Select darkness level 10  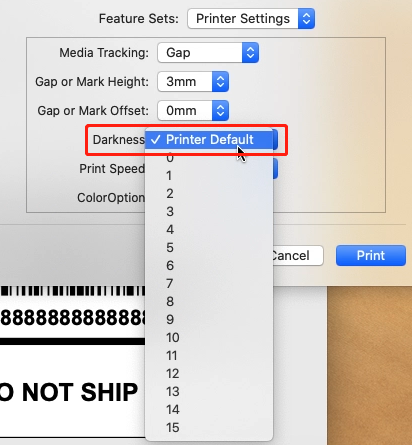(x=209, y=338)
